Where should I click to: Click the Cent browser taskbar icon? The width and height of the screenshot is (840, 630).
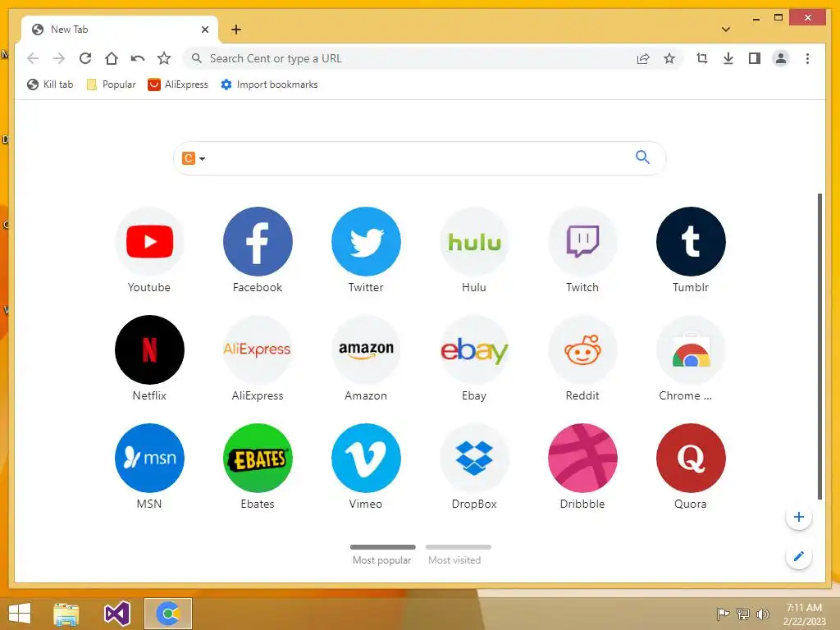coord(168,614)
